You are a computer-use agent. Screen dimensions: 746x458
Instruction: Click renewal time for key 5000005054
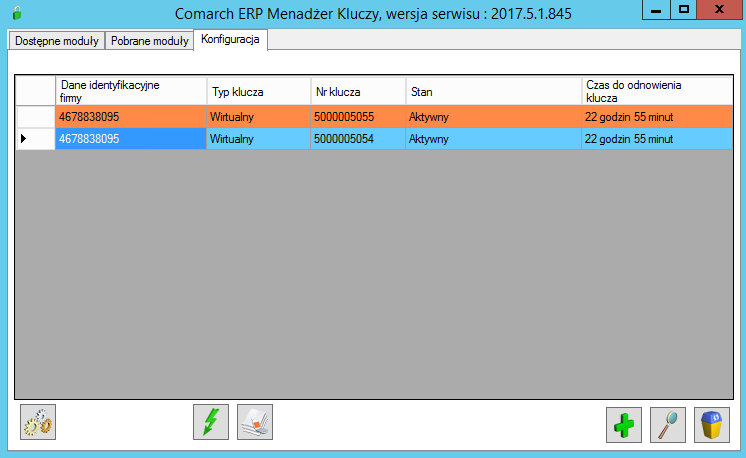tap(657, 139)
